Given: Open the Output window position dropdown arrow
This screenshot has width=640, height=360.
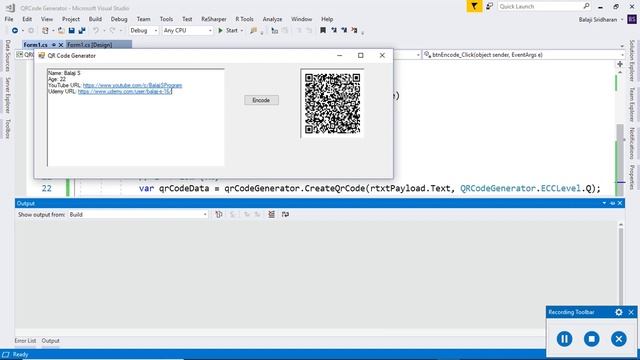Looking at the screenshot, I should click(x=604, y=203).
